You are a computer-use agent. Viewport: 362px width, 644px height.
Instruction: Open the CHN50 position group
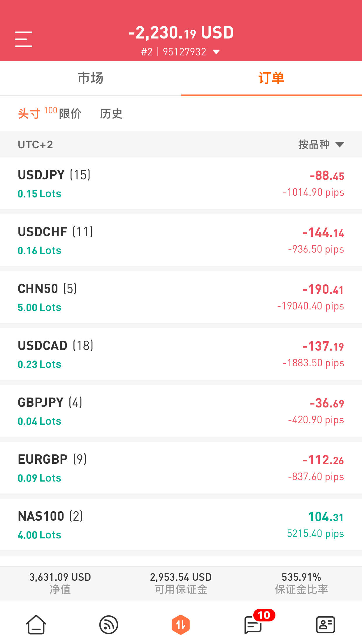click(181, 297)
